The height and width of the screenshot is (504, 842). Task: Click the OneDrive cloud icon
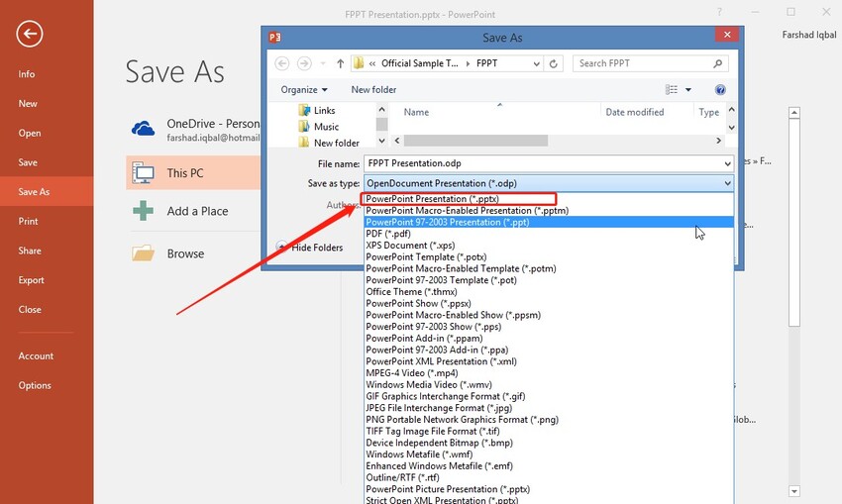(143, 129)
